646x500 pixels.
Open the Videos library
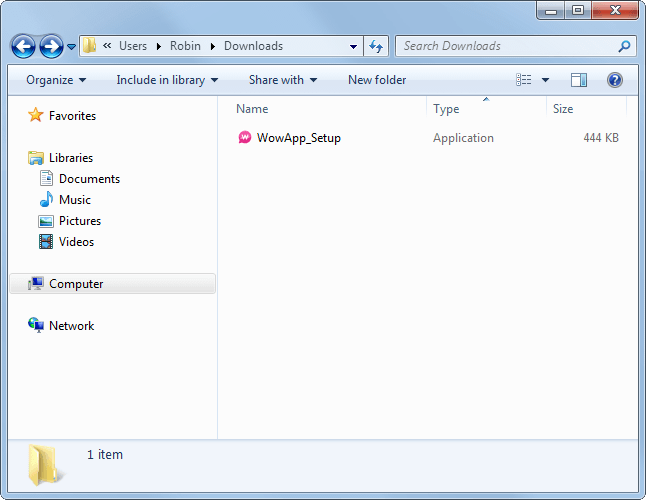pos(76,242)
